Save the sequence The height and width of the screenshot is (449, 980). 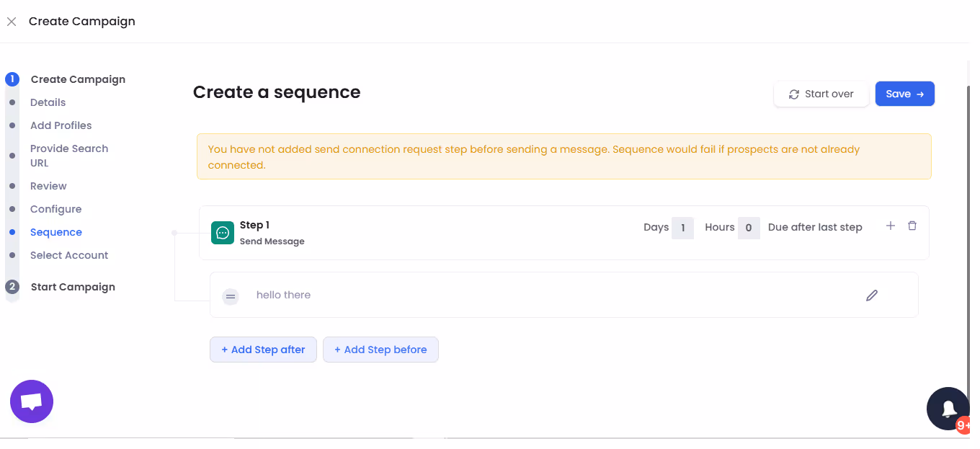click(x=904, y=94)
